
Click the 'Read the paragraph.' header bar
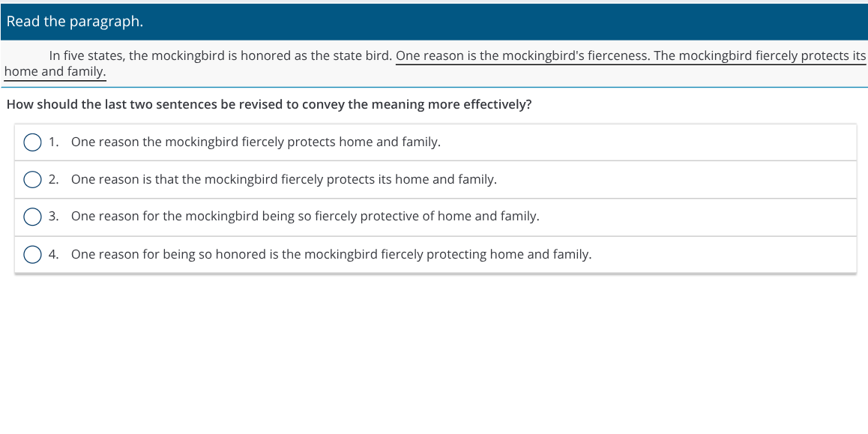(x=434, y=22)
